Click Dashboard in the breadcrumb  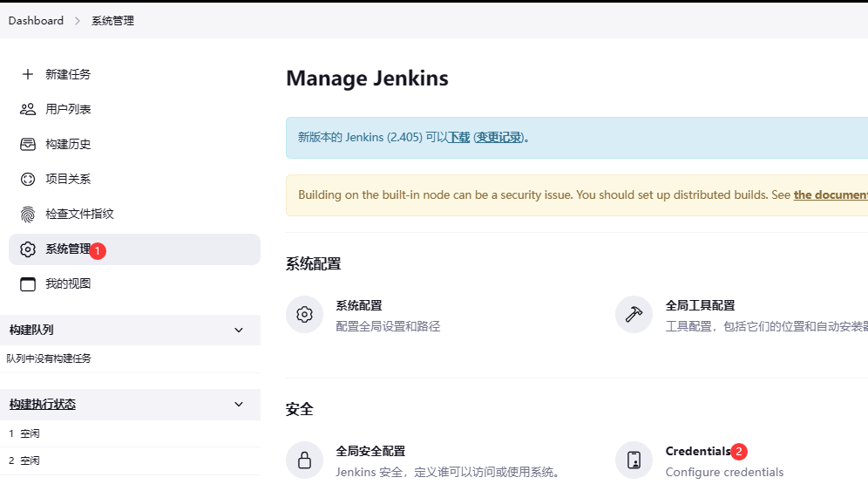(36, 21)
